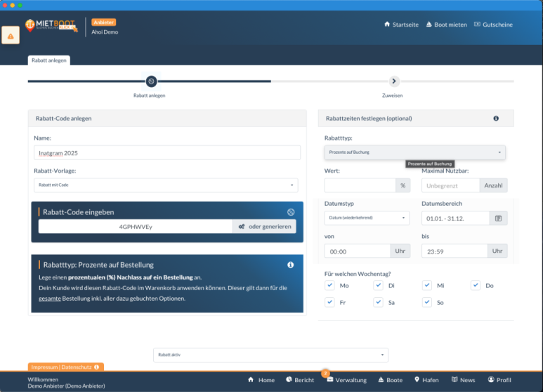543x392 pixels.
Task: Toggle the Sa weekday checkbox
Action: [378, 302]
